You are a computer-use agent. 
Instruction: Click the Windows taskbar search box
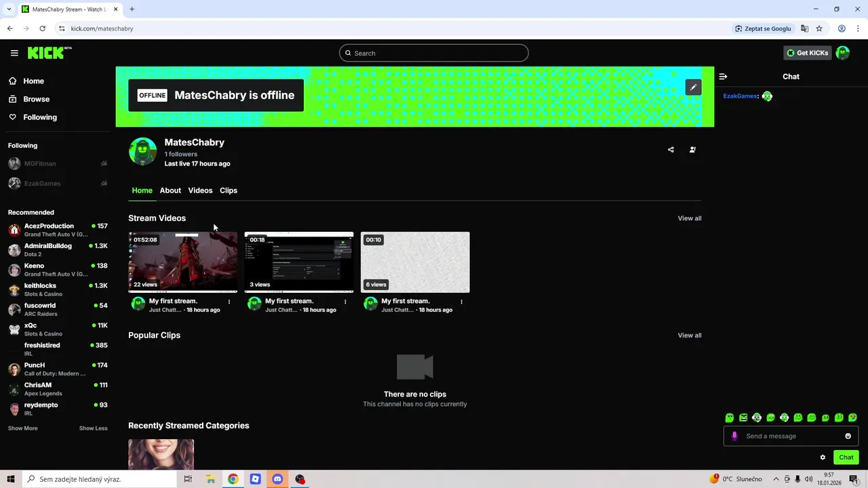click(x=100, y=479)
